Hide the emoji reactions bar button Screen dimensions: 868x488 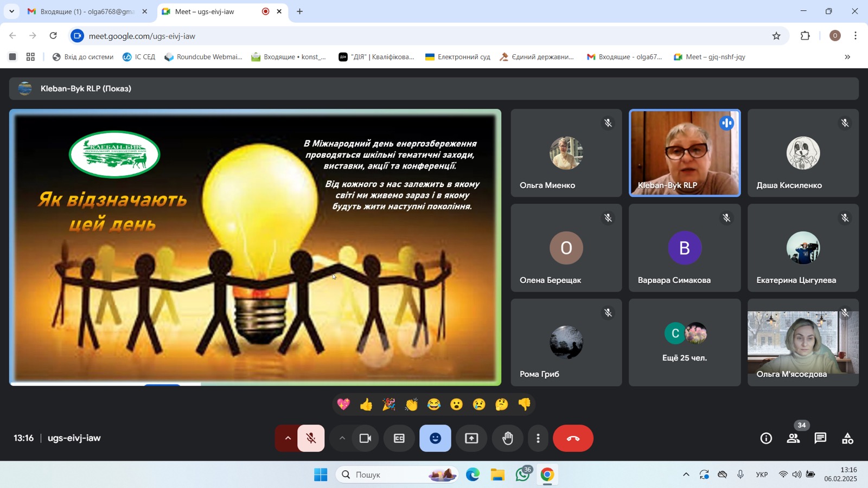435,438
